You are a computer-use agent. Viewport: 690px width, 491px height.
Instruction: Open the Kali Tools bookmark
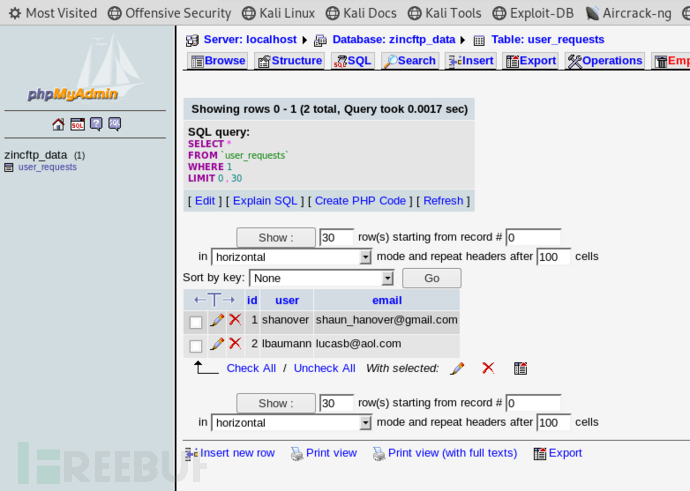click(447, 13)
